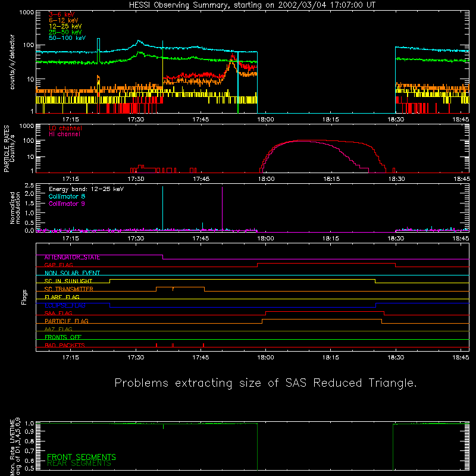476x476 pixels.
Task: Click the FRONT SEGMENTS legend label
Action: (82, 457)
